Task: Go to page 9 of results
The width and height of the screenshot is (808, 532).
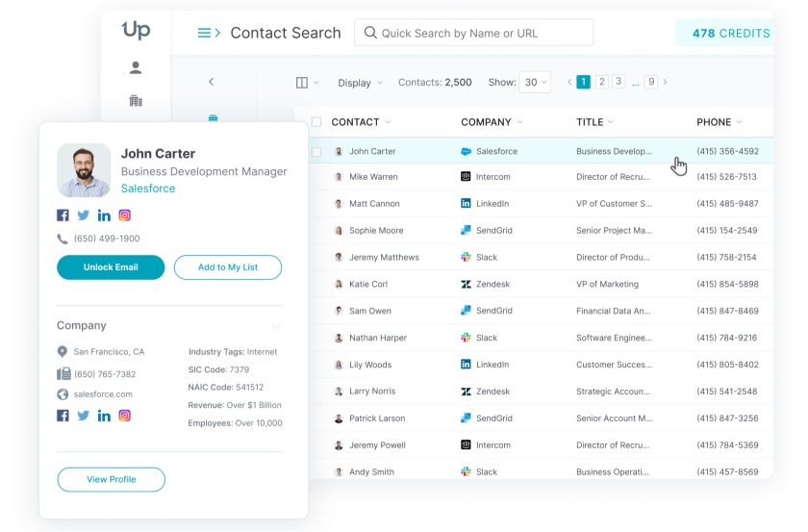Action: tap(651, 82)
